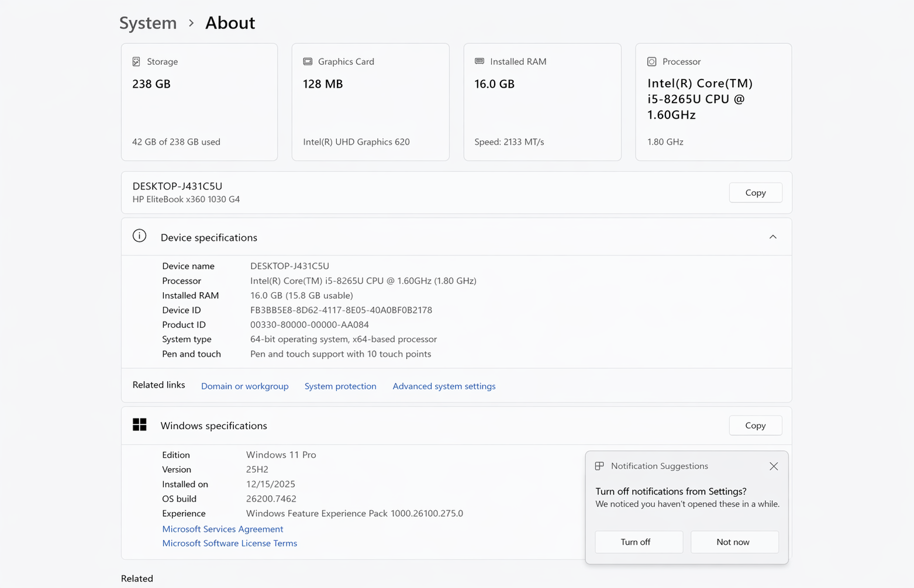
Task: Open Advanced system settings link
Action: pos(444,386)
